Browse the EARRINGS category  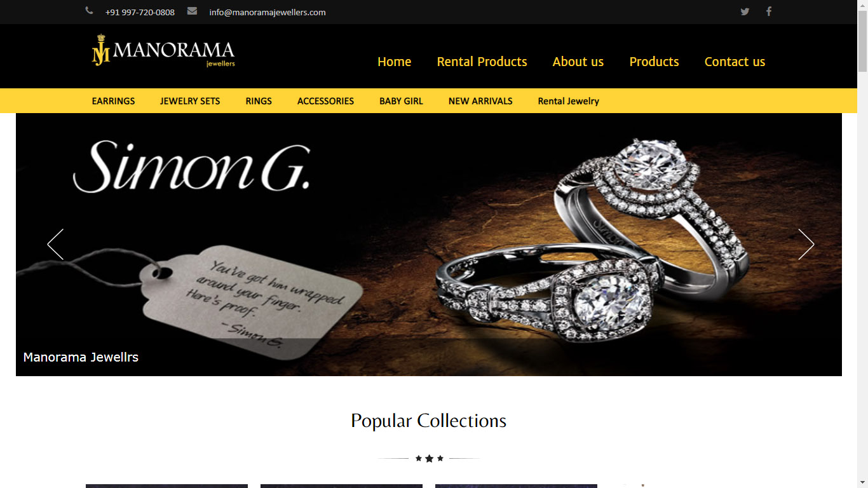click(113, 101)
